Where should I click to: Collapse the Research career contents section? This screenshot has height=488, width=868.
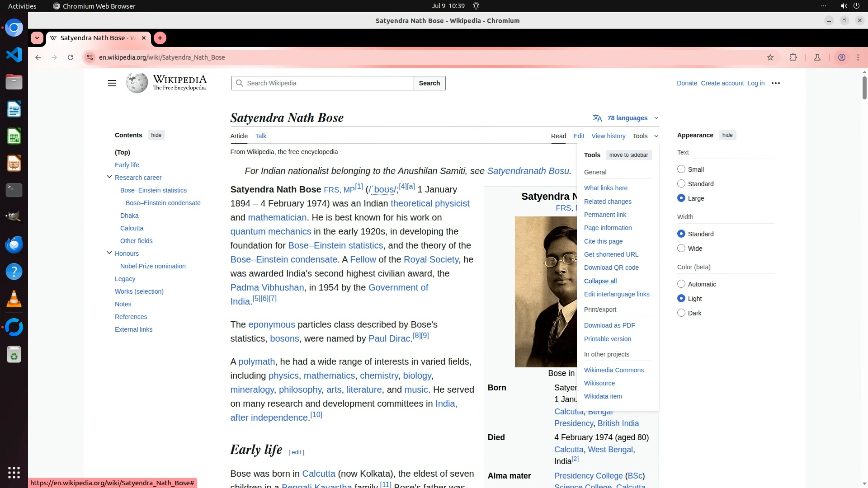(x=109, y=177)
